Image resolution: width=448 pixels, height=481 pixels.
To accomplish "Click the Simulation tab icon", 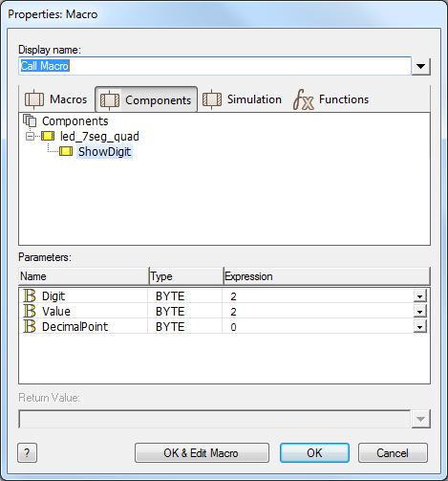I will point(212,99).
